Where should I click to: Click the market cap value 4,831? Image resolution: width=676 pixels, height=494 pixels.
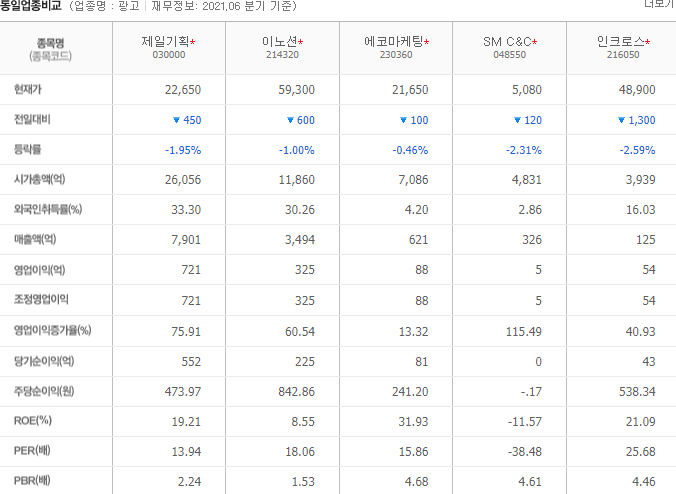527,180
